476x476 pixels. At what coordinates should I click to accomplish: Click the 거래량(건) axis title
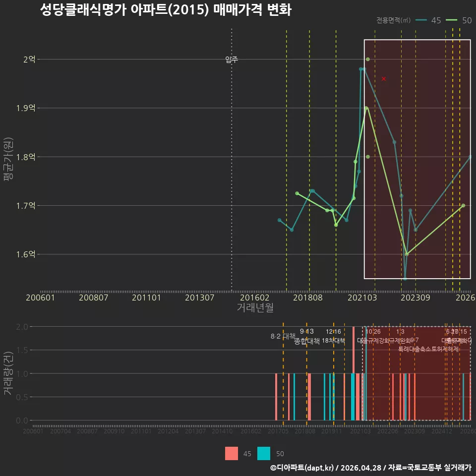(x=8, y=373)
